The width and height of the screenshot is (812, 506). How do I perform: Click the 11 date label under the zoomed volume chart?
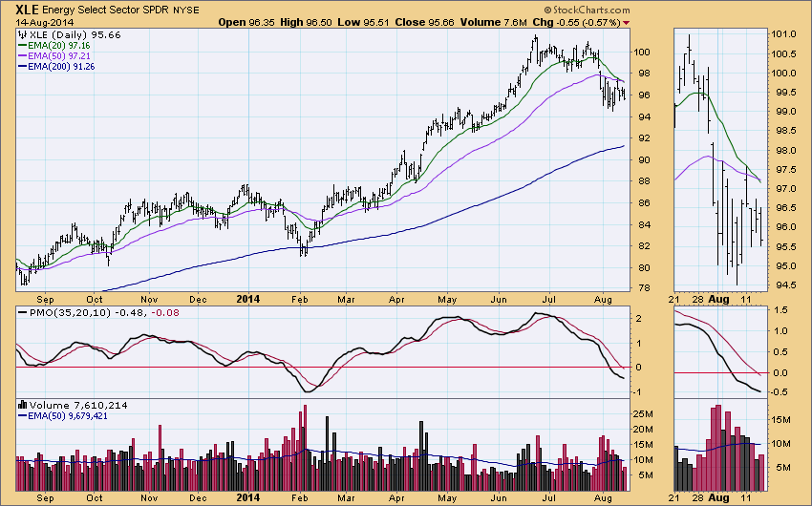pos(746,498)
